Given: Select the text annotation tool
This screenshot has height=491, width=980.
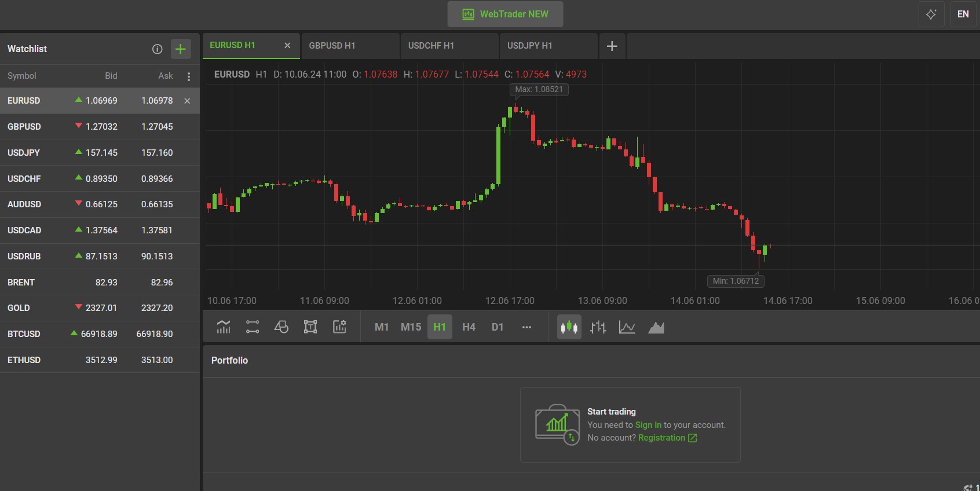Looking at the screenshot, I should coord(310,327).
